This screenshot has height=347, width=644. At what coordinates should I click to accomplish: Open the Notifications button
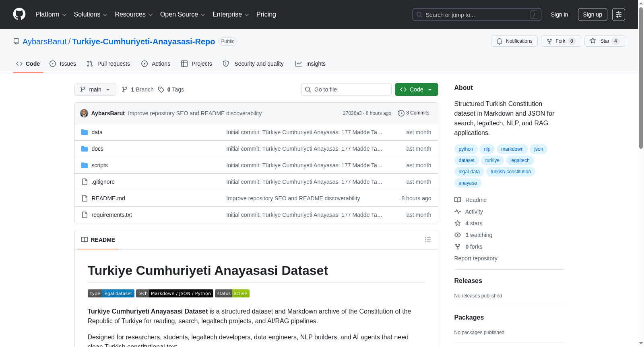coord(514,41)
